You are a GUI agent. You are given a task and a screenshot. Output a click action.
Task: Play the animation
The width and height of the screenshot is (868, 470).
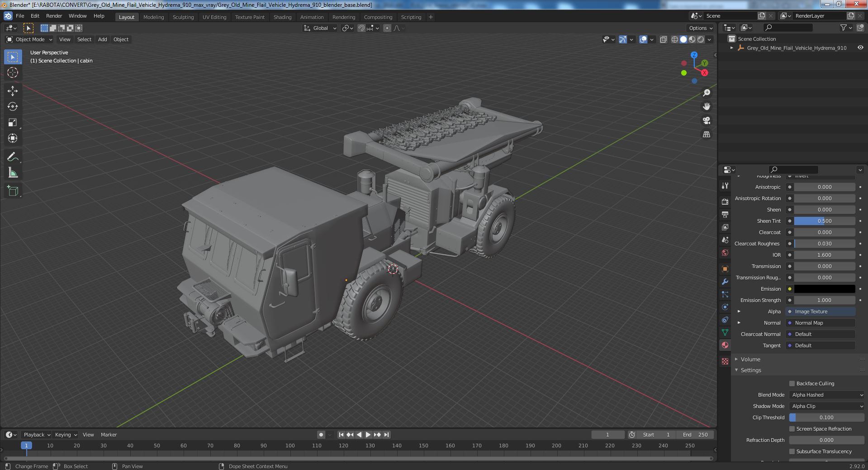[x=368, y=435]
